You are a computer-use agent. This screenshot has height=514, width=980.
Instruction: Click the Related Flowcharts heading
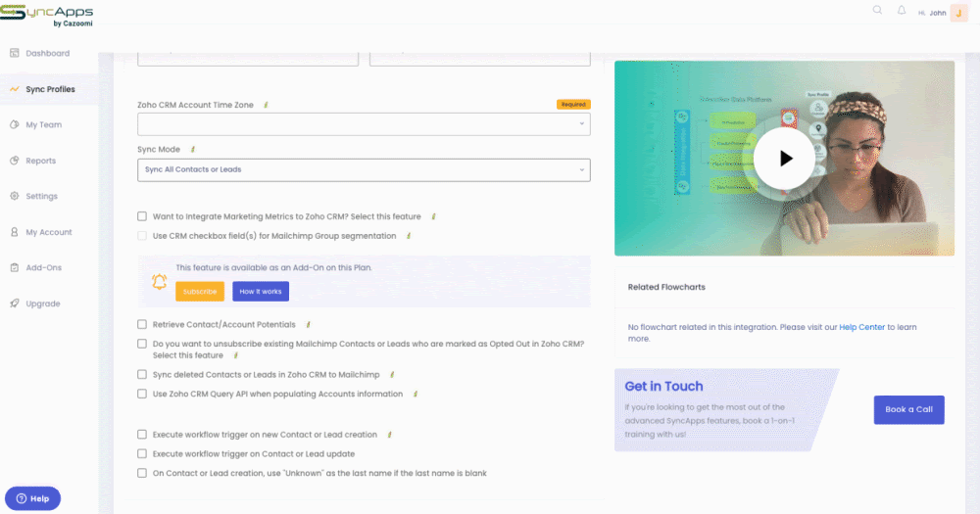point(666,287)
